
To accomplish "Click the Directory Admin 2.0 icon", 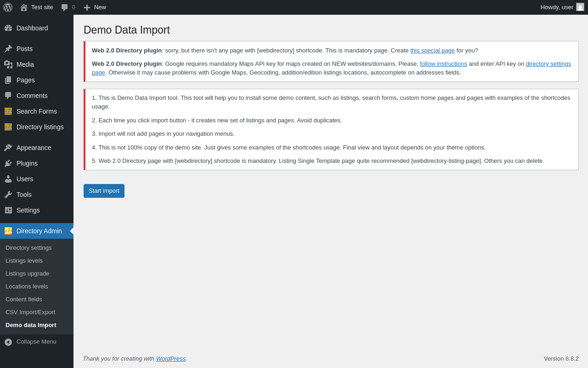I will pyautogui.click(x=8, y=231).
